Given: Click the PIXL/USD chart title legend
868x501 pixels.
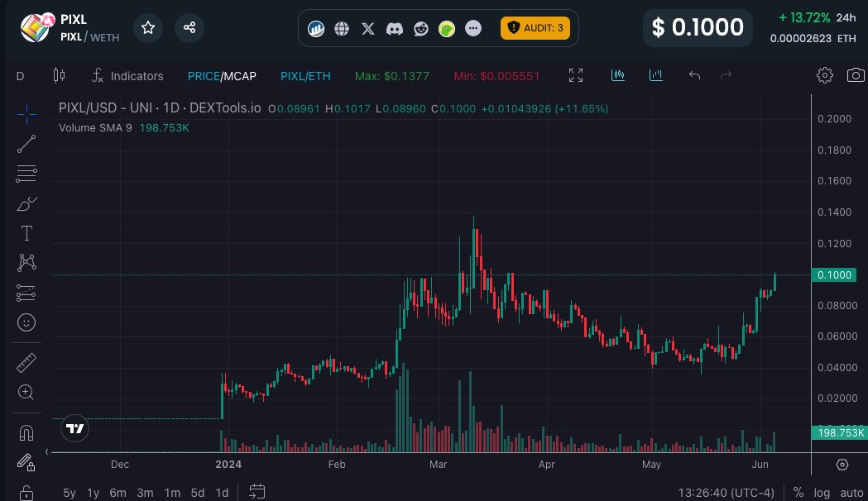Looking at the screenshot, I should [x=160, y=108].
